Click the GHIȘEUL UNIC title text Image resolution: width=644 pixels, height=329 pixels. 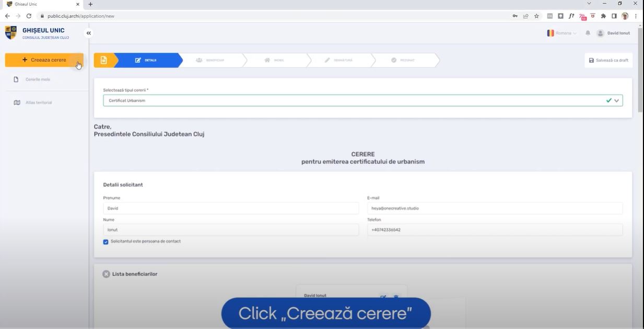point(43,30)
